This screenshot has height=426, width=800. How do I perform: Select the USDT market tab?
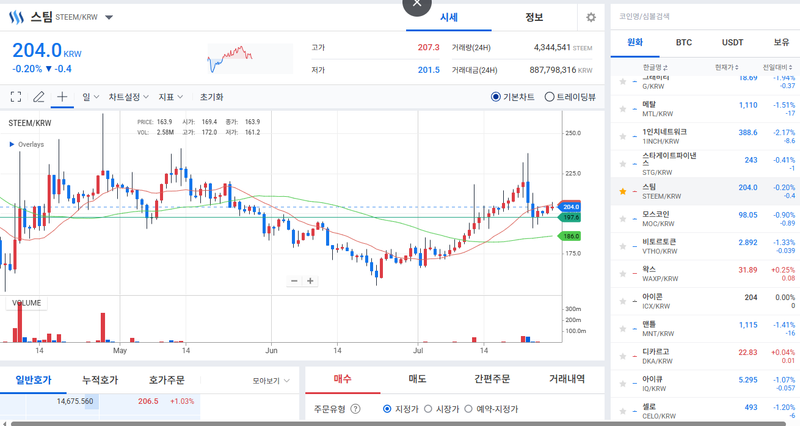(x=732, y=42)
